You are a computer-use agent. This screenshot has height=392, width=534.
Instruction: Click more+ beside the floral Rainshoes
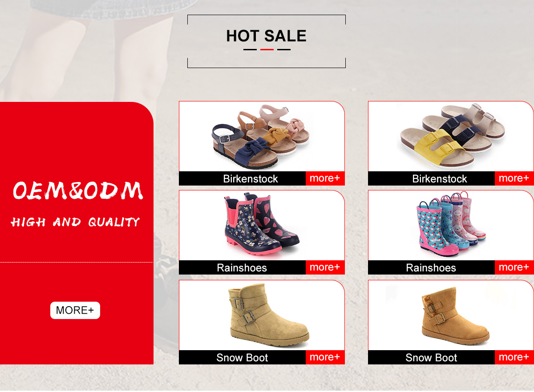click(325, 267)
